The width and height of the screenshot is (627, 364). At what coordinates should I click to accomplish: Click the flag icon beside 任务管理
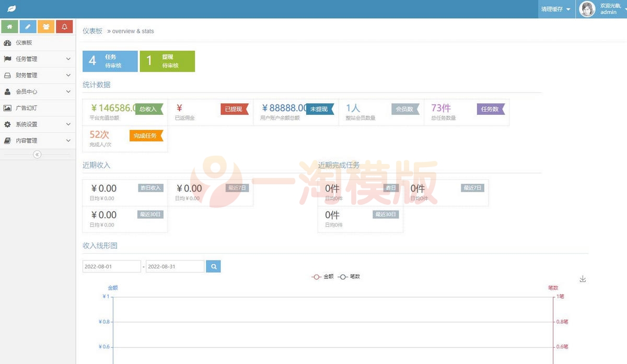click(7, 59)
